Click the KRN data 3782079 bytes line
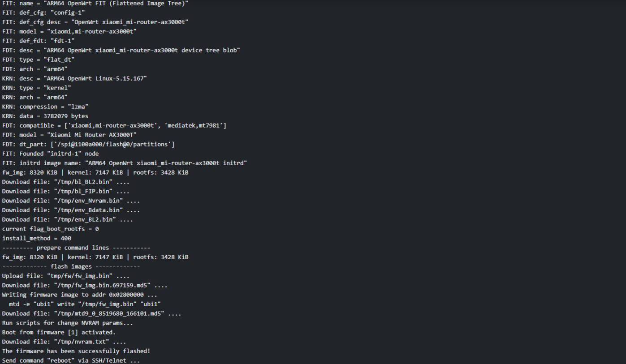This screenshot has height=364, width=626. pyautogui.click(x=45, y=116)
